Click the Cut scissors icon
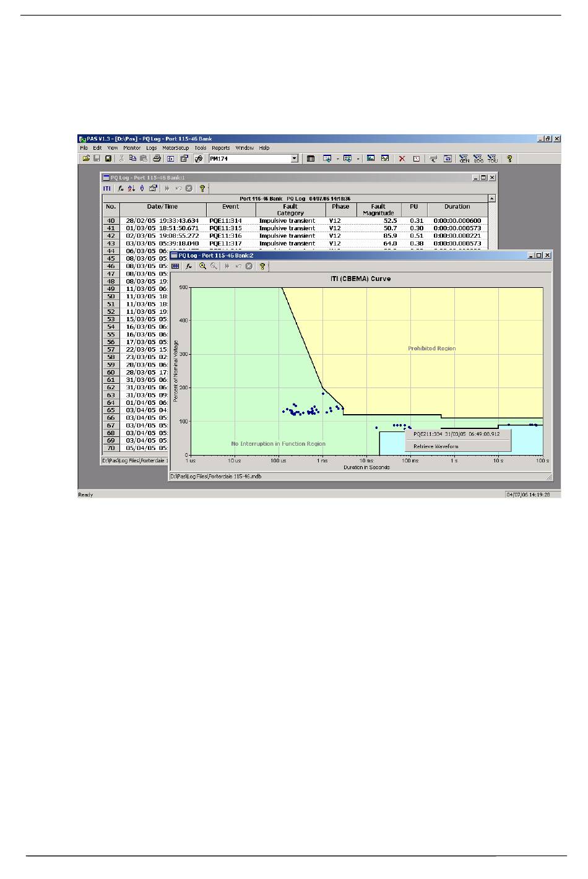588x879 pixels. click(x=122, y=158)
